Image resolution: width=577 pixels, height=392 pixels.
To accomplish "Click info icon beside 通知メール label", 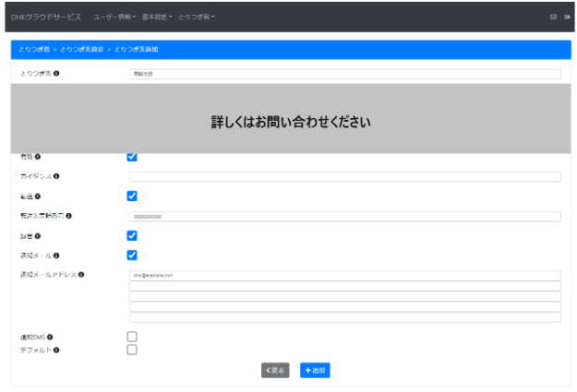I will [x=56, y=255].
